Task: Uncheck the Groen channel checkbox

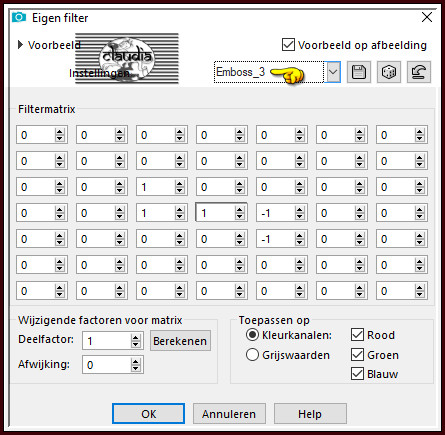Action: point(357,355)
